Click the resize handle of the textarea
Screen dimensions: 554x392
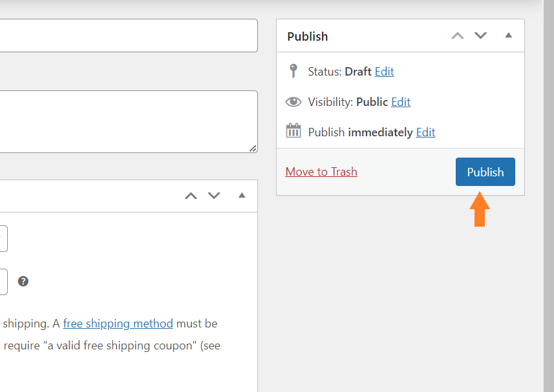pos(253,149)
